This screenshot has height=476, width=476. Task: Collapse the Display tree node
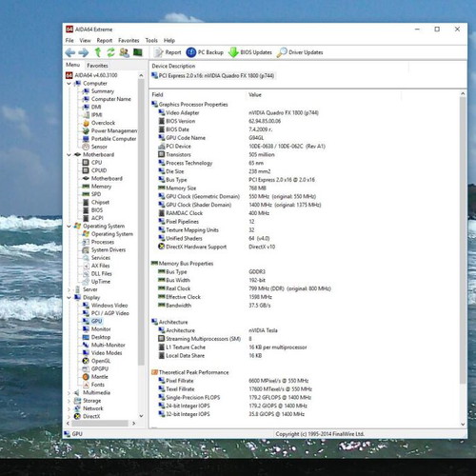(x=69, y=297)
